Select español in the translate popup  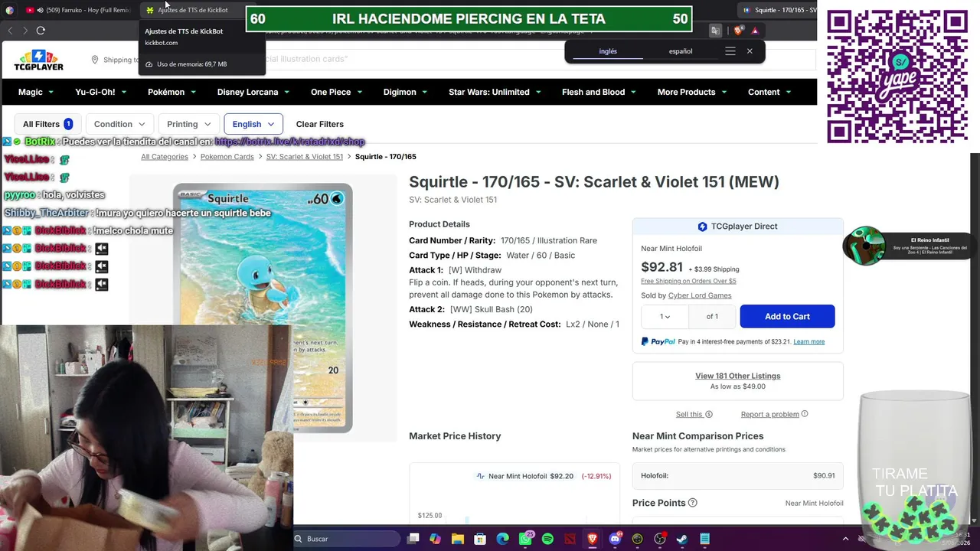[x=681, y=51]
